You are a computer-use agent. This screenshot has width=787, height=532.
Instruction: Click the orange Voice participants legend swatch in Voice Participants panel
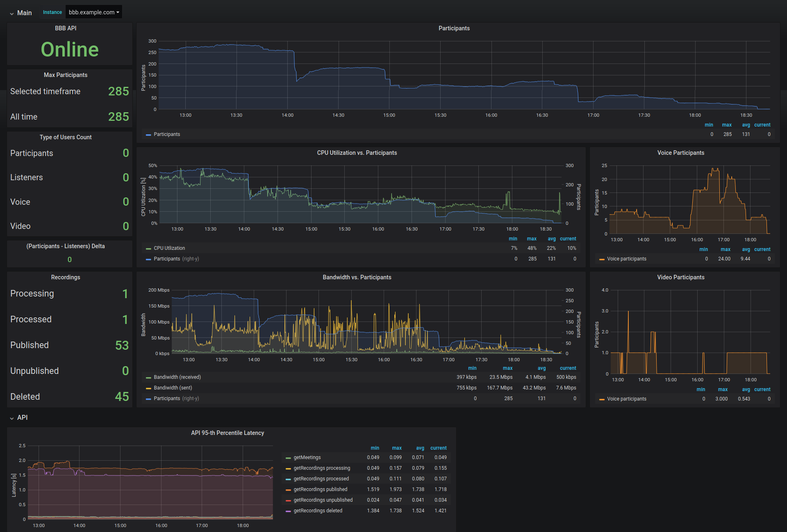[602, 259]
